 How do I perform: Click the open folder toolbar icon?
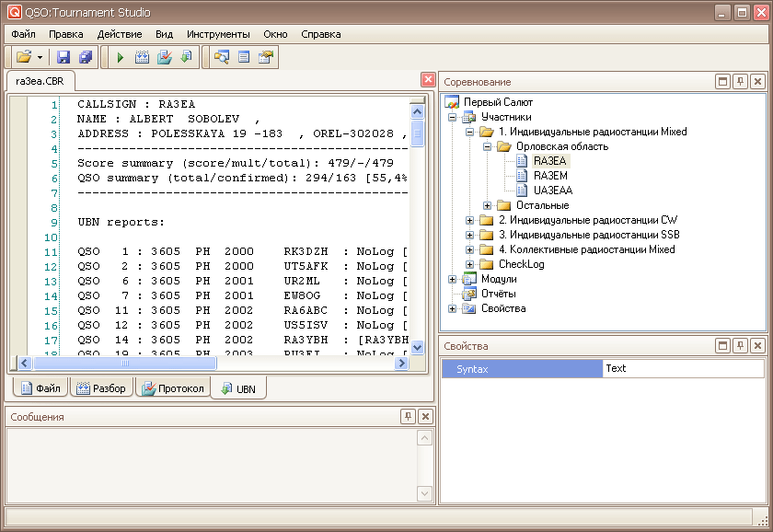pyautogui.click(x=23, y=57)
